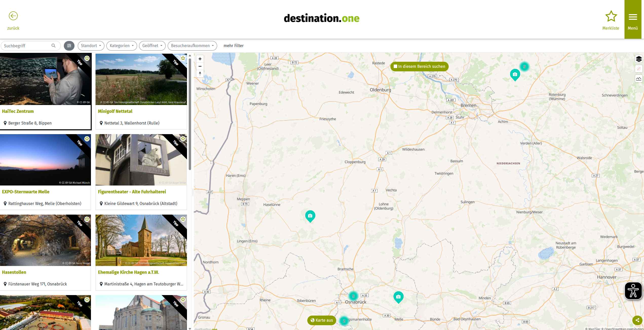
Task: Click the list-map divider drag handle
Action: click(193, 192)
